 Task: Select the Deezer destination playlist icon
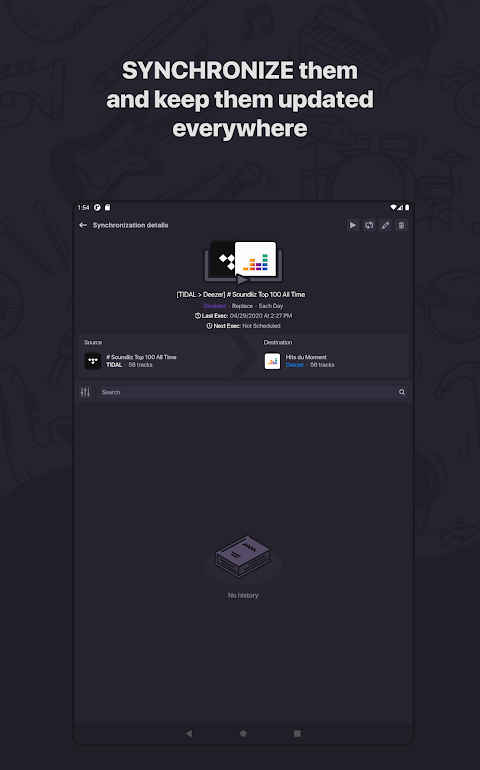pyautogui.click(x=272, y=361)
